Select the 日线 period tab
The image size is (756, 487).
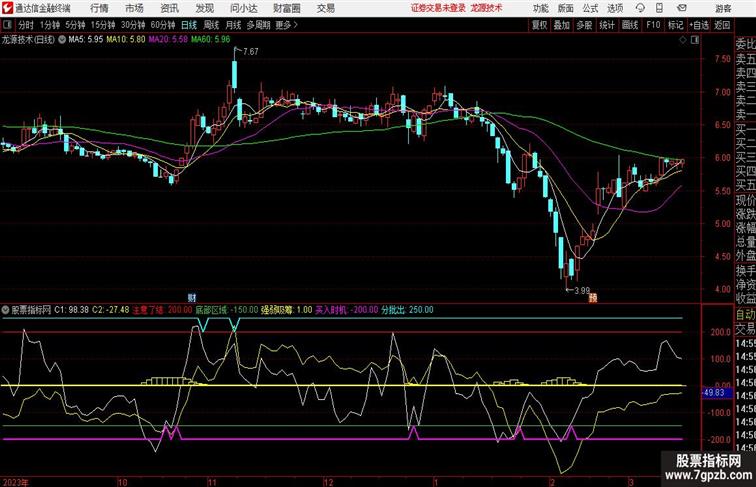(189, 25)
